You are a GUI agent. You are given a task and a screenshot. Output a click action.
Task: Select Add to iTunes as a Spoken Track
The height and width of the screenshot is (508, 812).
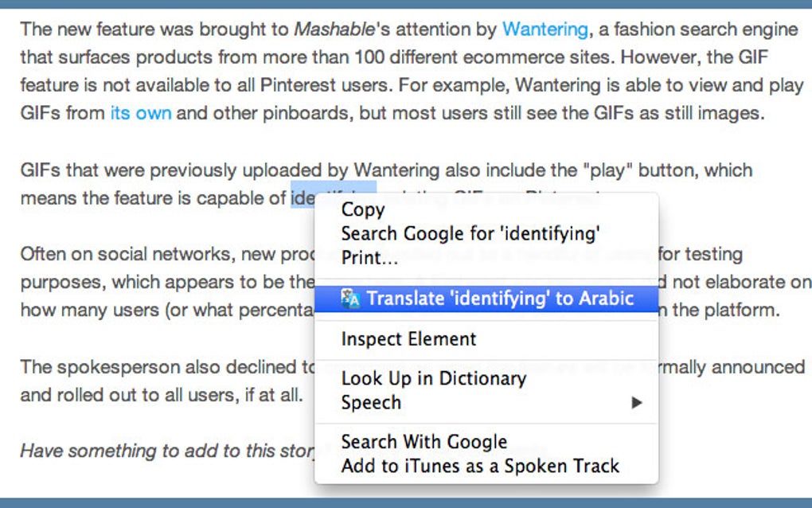pyautogui.click(x=480, y=466)
